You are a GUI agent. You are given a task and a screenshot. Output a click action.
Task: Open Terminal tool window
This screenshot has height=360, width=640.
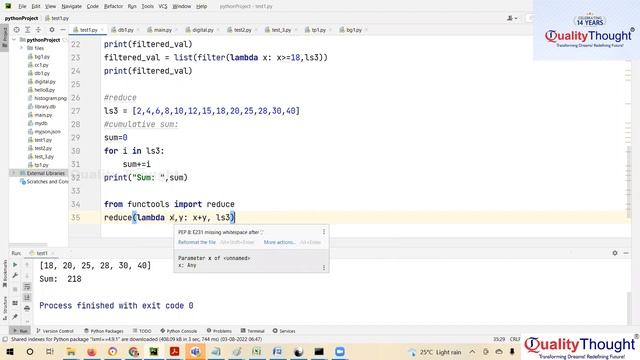tap(253, 331)
